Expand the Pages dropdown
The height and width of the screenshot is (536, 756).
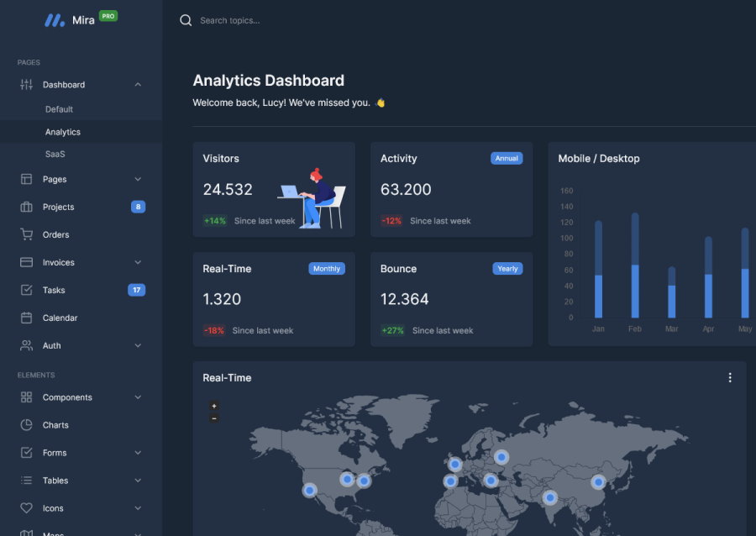pos(138,179)
